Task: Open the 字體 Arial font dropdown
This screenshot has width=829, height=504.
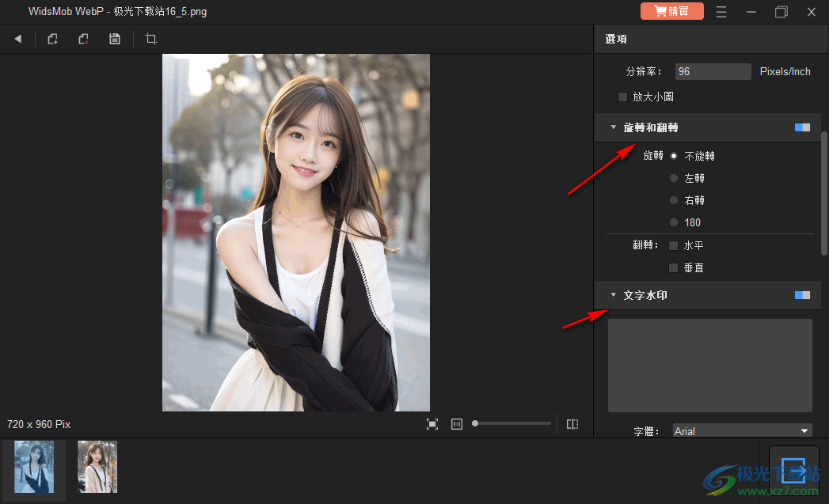Action: pyautogui.click(x=742, y=430)
